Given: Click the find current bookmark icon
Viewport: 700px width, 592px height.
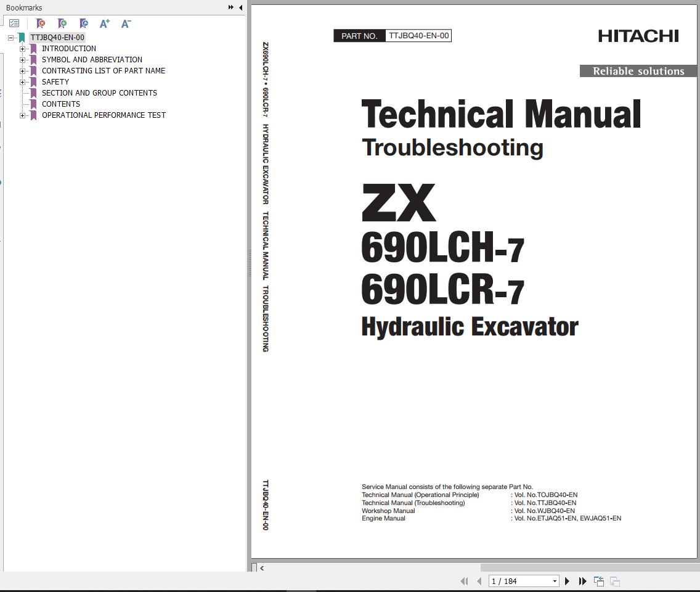Looking at the screenshot, I should [x=83, y=23].
